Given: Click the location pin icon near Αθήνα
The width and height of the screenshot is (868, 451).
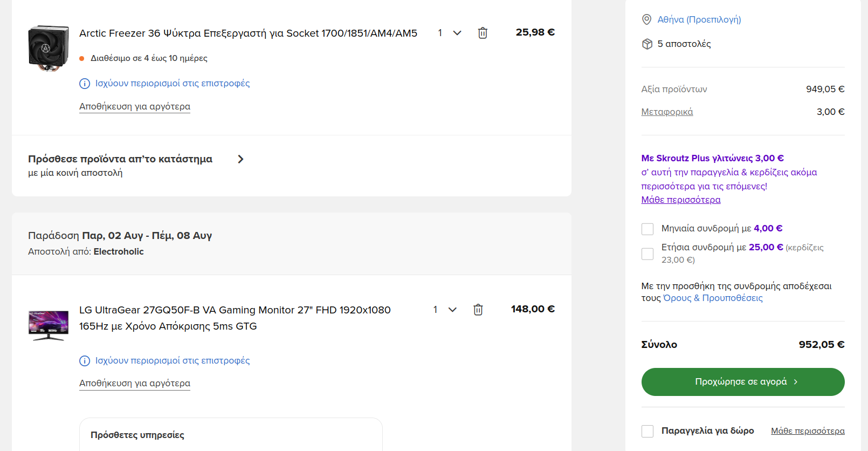Looking at the screenshot, I should pyautogui.click(x=647, y=19).
